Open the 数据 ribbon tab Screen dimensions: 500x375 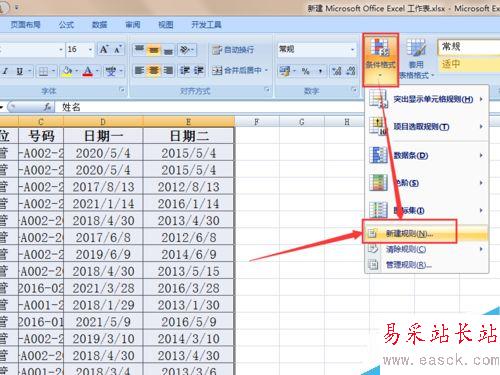(99, 25)
